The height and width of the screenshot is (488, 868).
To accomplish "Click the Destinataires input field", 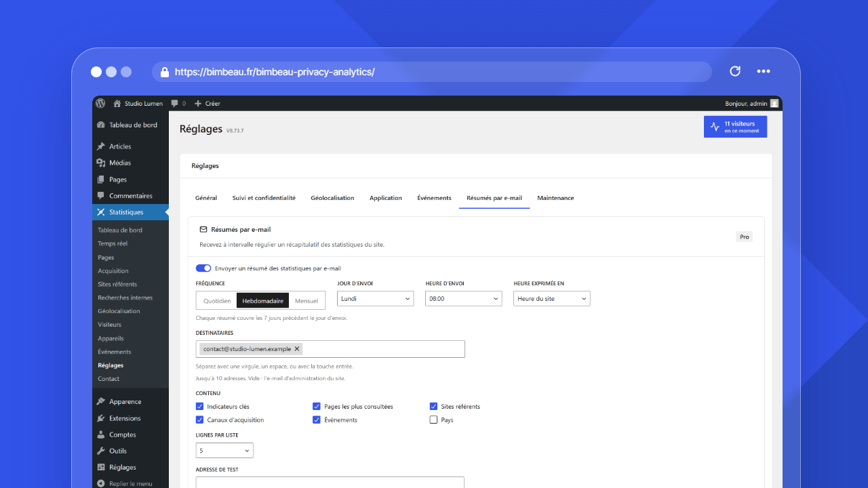I will pyautogui.click(x=330, y=349).
